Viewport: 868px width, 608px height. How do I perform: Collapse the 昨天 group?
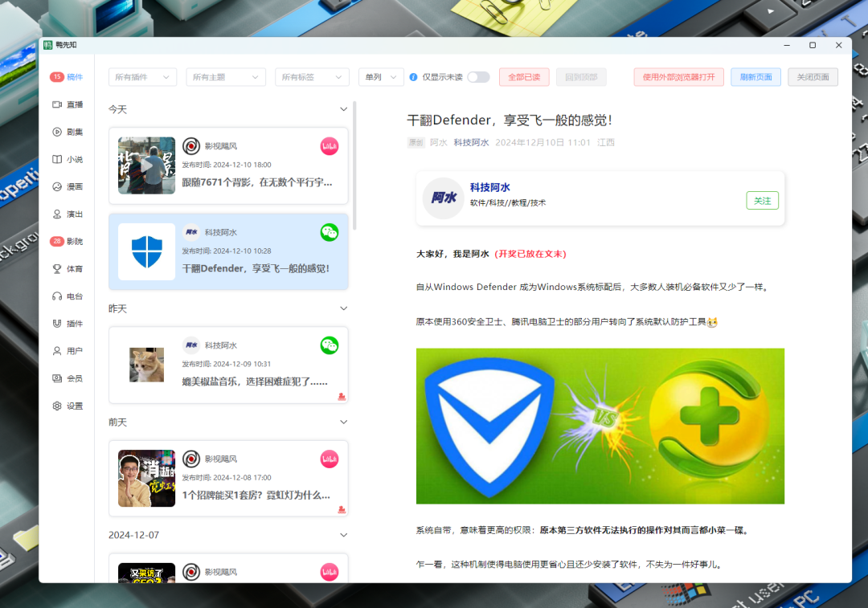coord(343,308)
